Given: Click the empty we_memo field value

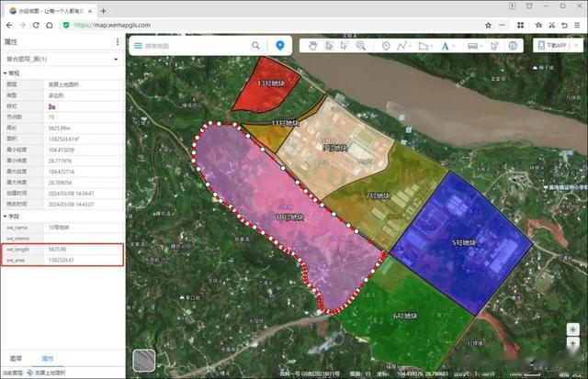Looking at the screenshot, I should (x=84, y=239).
